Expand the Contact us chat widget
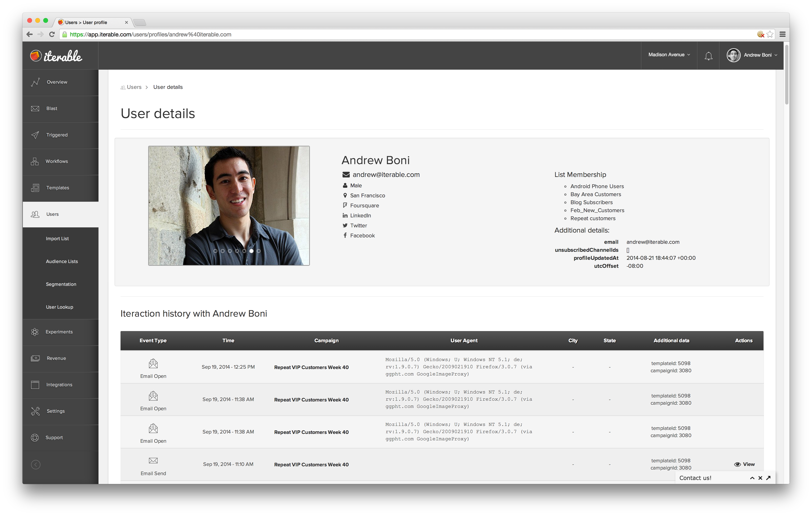 pyautogui.click(x=752, y=478)
